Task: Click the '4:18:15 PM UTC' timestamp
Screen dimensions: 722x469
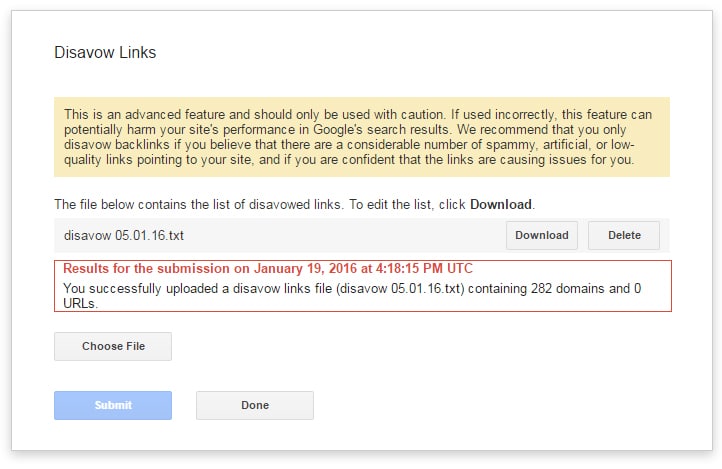Action: (425, 268)
